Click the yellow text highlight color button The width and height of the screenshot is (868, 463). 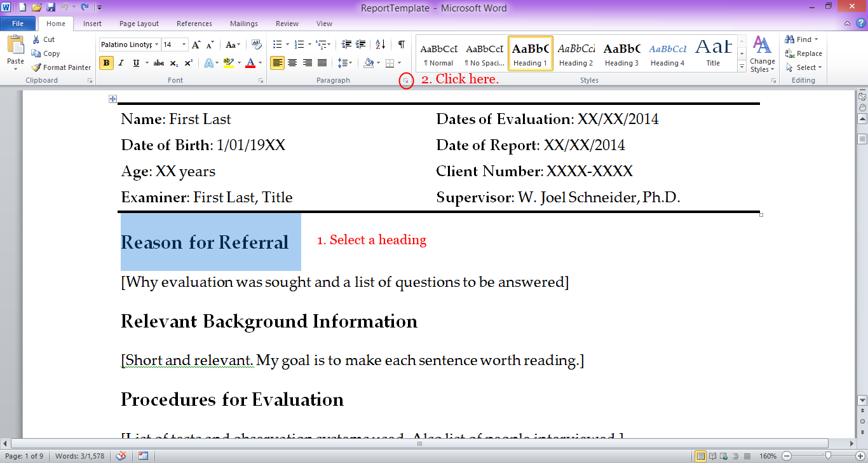[x=228, y=63]
